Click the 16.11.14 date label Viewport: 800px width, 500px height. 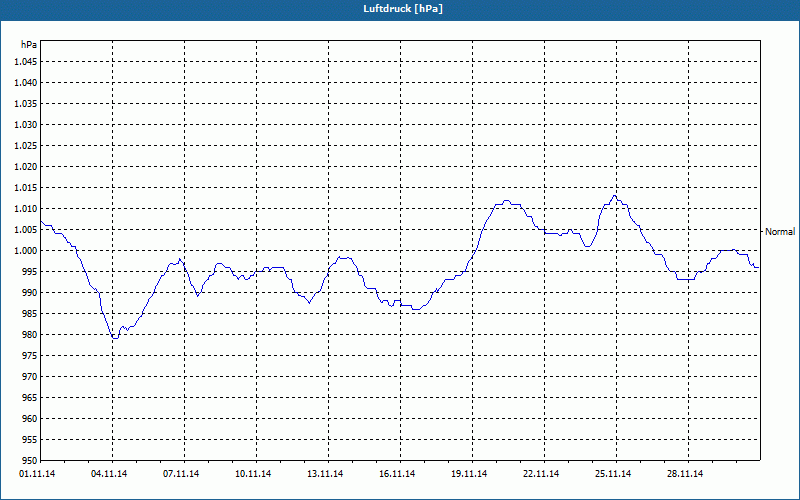pyautogui.click(x=397, y=474)
